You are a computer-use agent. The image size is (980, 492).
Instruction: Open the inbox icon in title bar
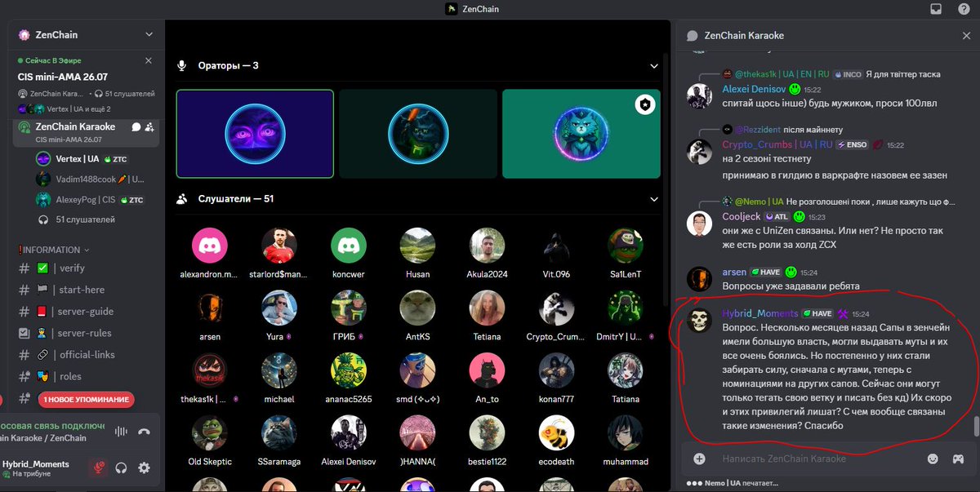[x=936, y=9]
